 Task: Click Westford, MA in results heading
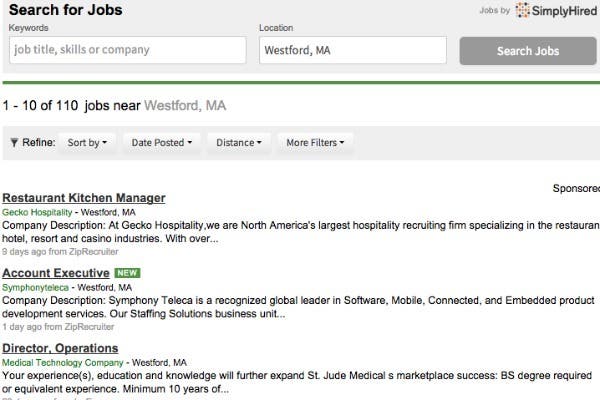[x=185, y=105]
